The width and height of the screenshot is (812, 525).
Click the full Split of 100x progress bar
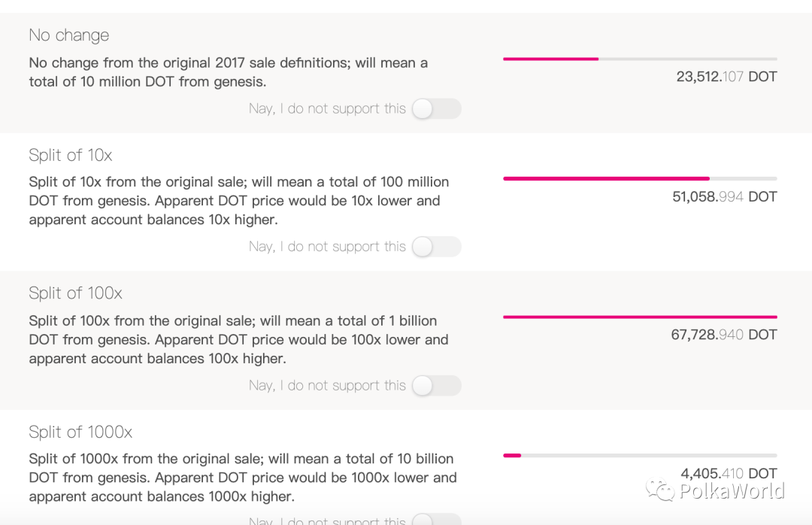(640, 317)
